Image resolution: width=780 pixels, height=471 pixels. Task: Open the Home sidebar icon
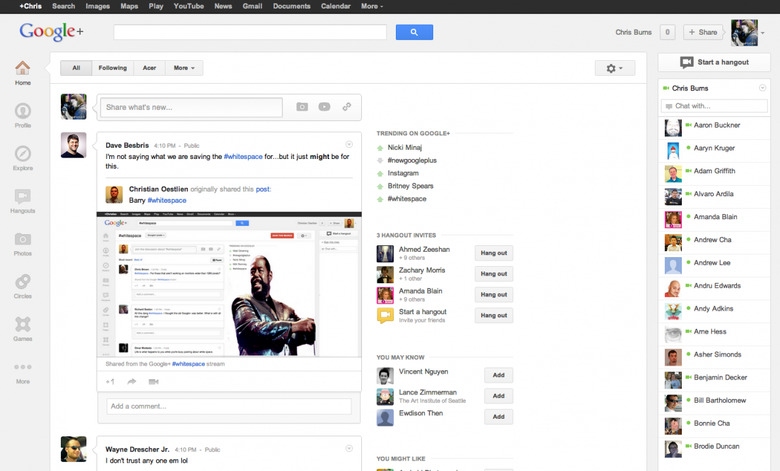pos(22,69)
